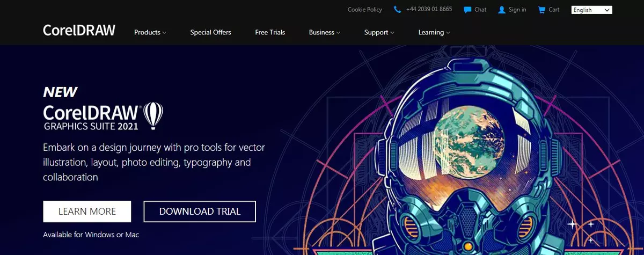644x255 pixels.
Task: Expand the Products menu chevron
Action: (x=164, y=33)
